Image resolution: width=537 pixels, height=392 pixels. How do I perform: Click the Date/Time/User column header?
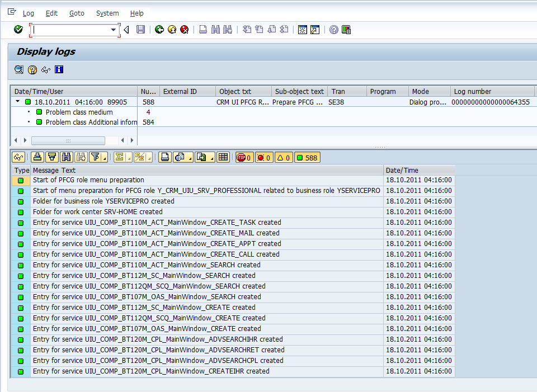[x=74, y=91]
